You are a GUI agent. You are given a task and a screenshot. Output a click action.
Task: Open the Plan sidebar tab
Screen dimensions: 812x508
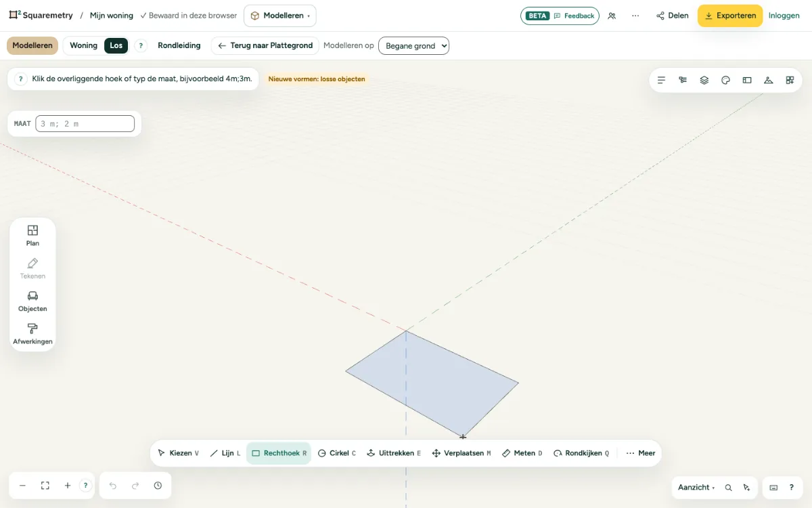32,235
